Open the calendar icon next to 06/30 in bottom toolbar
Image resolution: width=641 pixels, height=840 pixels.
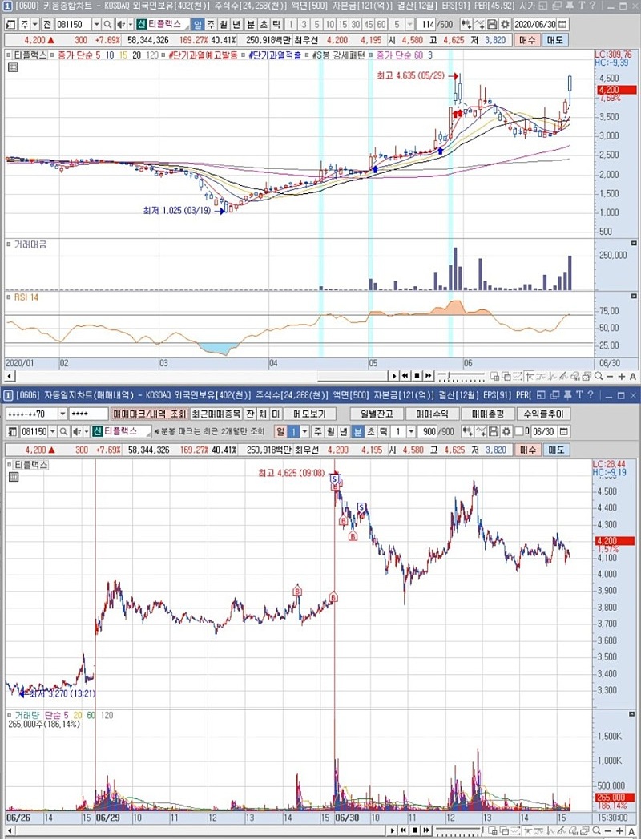click(562, 432)
